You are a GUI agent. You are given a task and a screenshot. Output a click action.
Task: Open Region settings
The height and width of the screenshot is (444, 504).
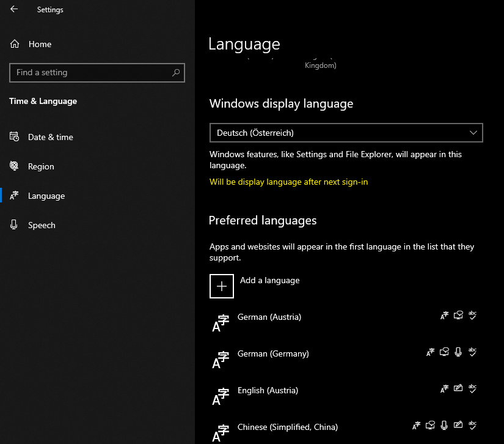click(x=32, y=166)
